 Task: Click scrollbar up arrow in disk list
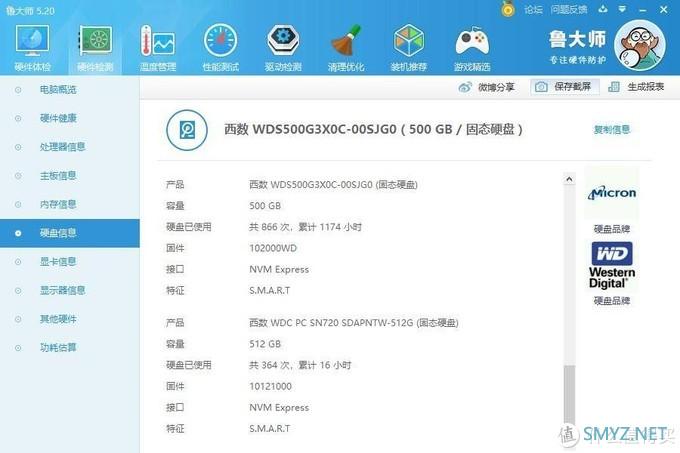pyautogui.click(x=569, y=179)
